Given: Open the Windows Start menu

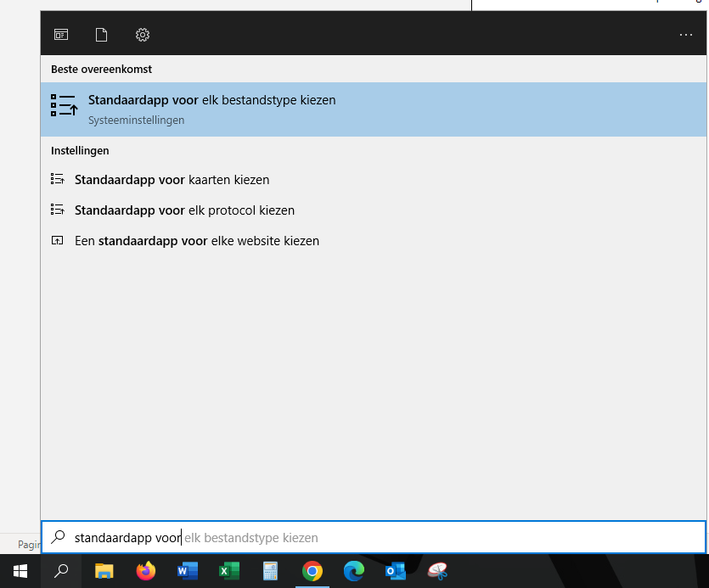Looking at the screenshot, I should coord(20,571).
